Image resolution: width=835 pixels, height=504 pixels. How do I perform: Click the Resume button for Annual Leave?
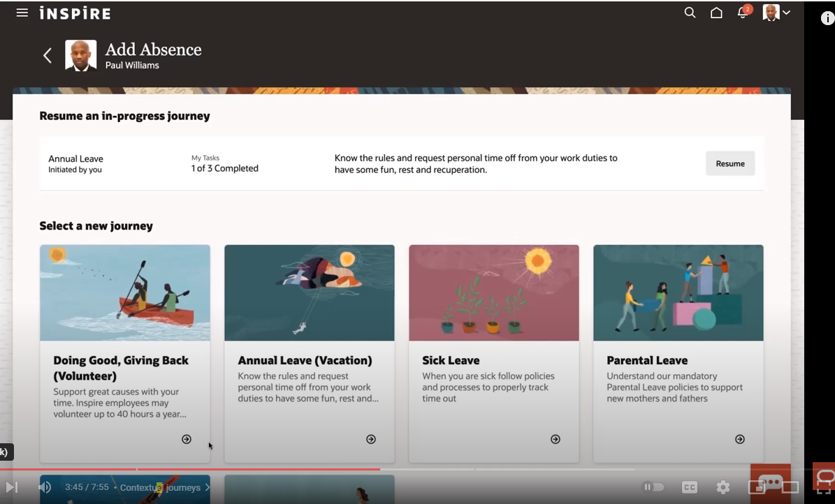click(x=729, y=163)
